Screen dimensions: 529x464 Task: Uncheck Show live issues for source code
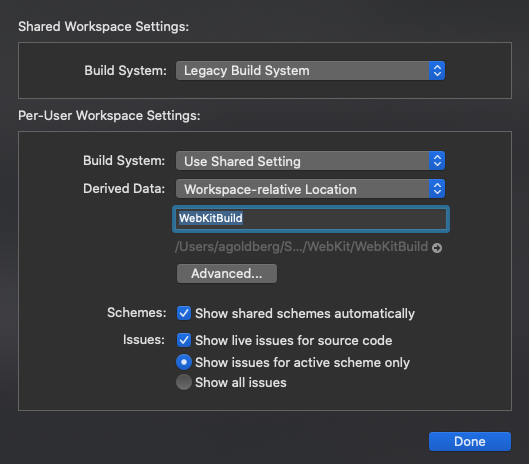click(184, 340)
